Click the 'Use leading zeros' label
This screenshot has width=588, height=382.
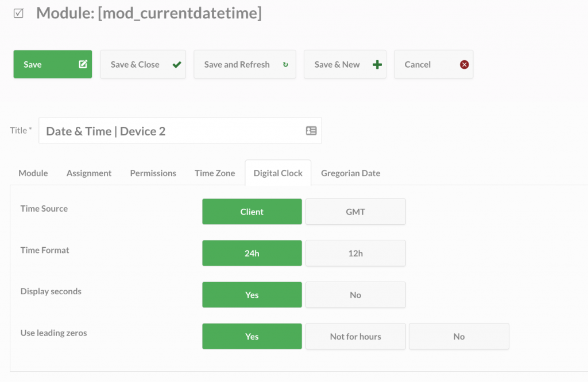point(53,333)
